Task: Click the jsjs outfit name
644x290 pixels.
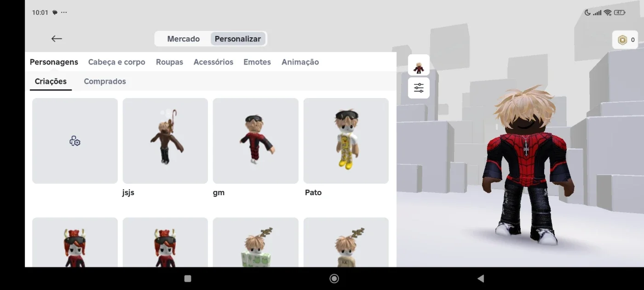Action: click(128, 193)
